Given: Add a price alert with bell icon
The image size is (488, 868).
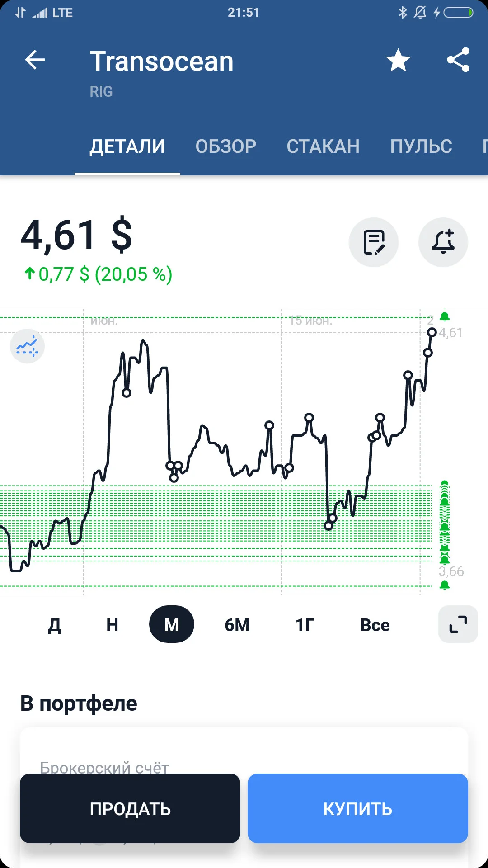Looking at the screenshot, I should tap(443, 242).
